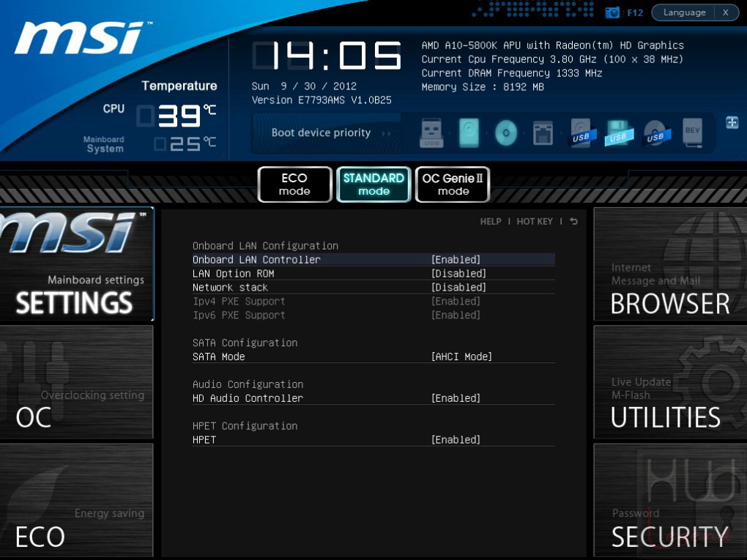Click the back arrow icon next to HOT KEY
This screenshot has width=747, height=560.
point(573,221)
